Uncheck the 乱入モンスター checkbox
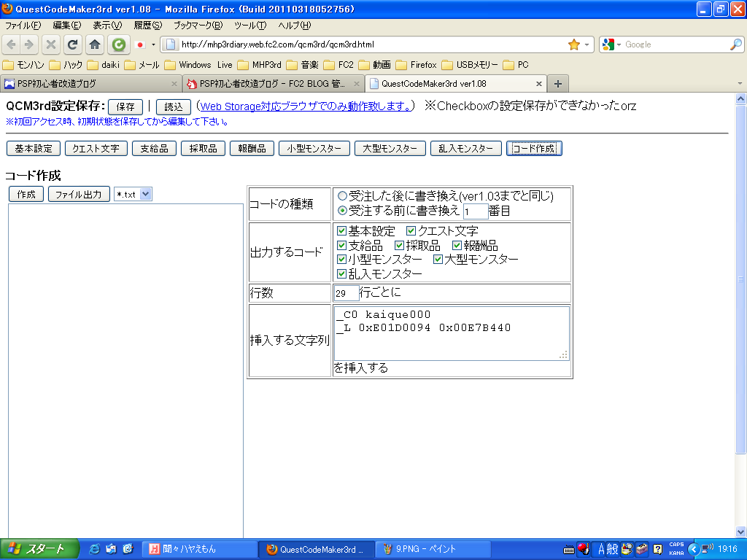The image size is (747, 560). tap(341, 274)
